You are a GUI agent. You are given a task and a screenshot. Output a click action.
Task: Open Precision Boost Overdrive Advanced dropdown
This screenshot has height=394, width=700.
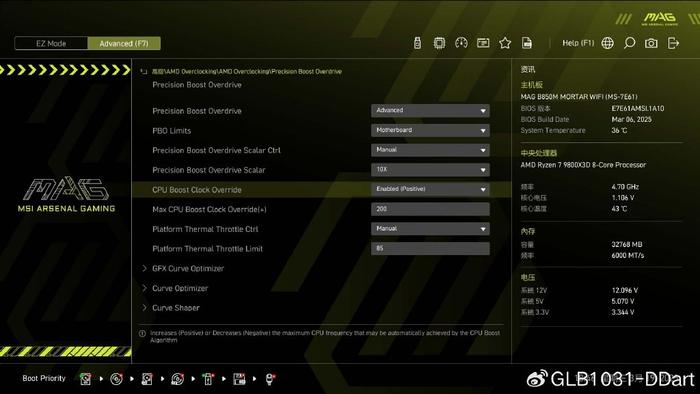point(430,110)
